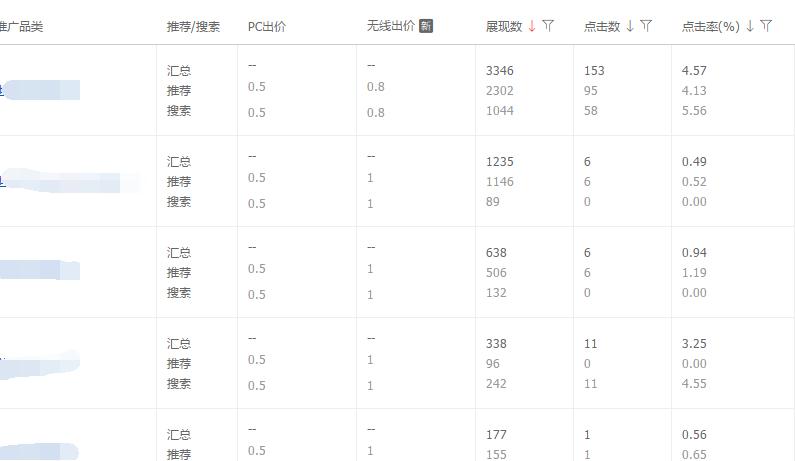Select the 0.56 click-rate cell

[694, 435]
